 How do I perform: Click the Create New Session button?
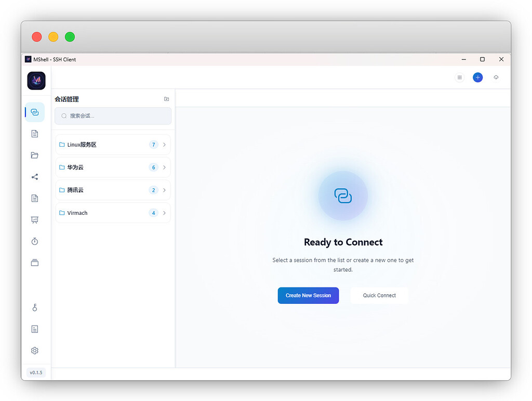point(308,295)
